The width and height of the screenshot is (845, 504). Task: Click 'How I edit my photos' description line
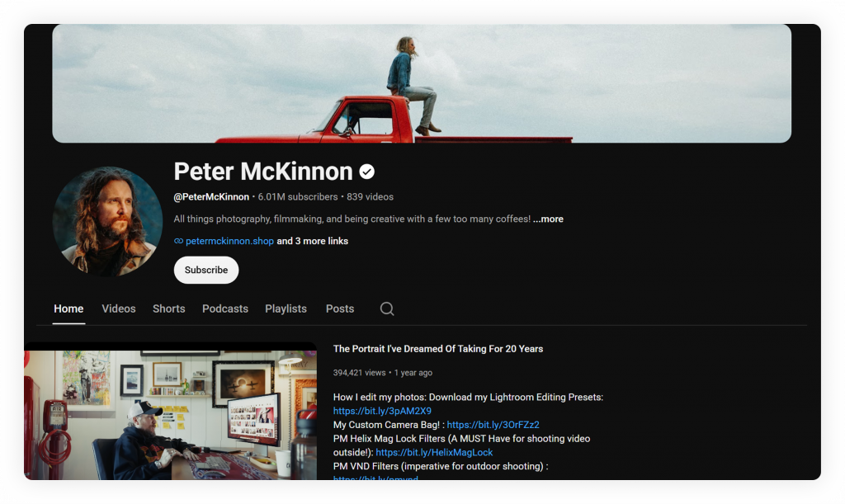pyautogui.click(x=469, y=398)
